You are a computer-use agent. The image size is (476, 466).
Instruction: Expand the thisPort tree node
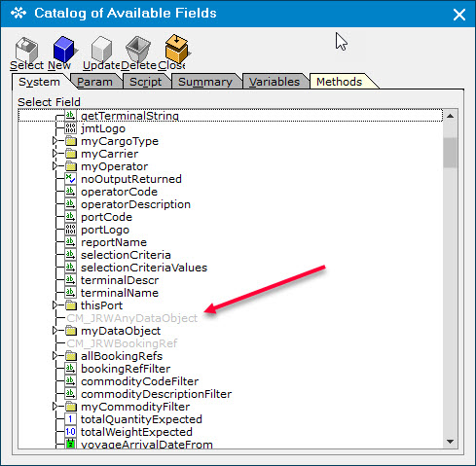(x=55, y=305)
